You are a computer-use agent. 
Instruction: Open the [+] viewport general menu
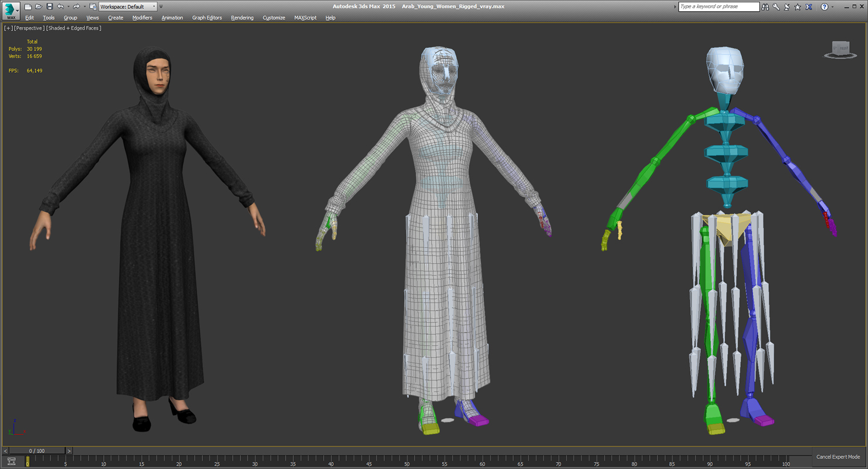click(8, 28)
